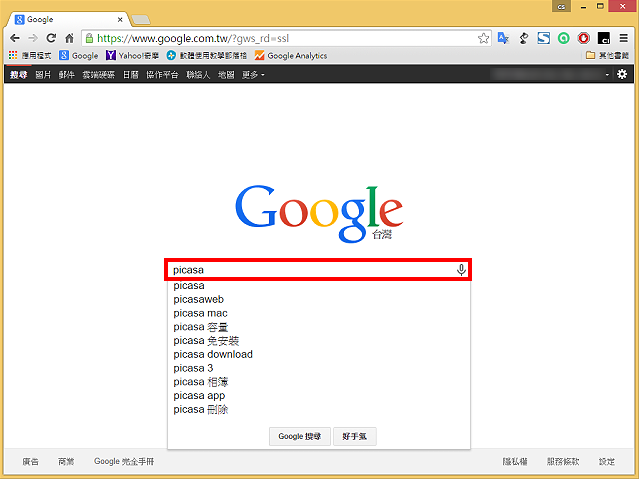
Task: Open the 隱私權 footer link
Action: point(515,462)
